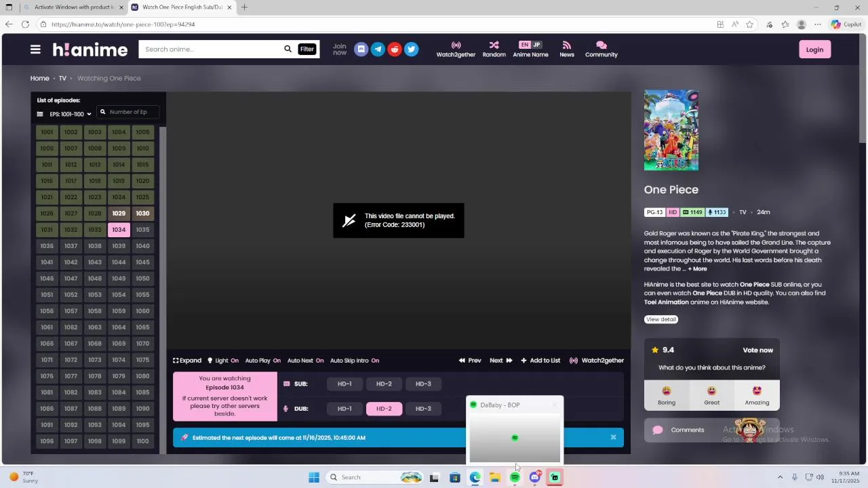The width and height of the screenshot is (868, 488).
Task: Expand the description with + More
Action: coord(697,269)
